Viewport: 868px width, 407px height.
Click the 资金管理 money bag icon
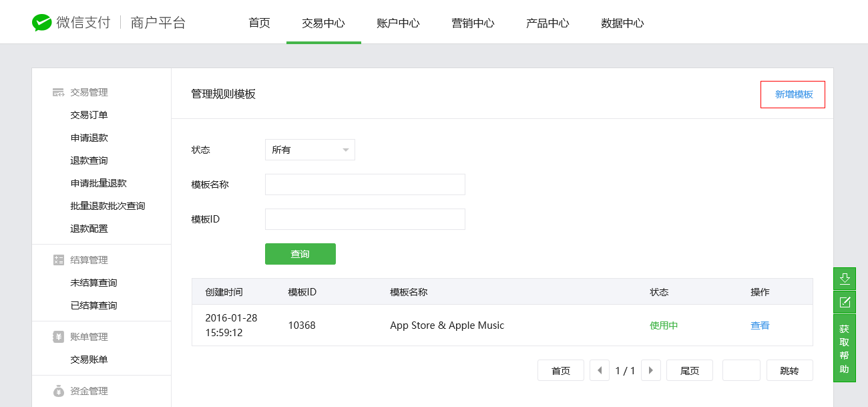coord(58,391)
